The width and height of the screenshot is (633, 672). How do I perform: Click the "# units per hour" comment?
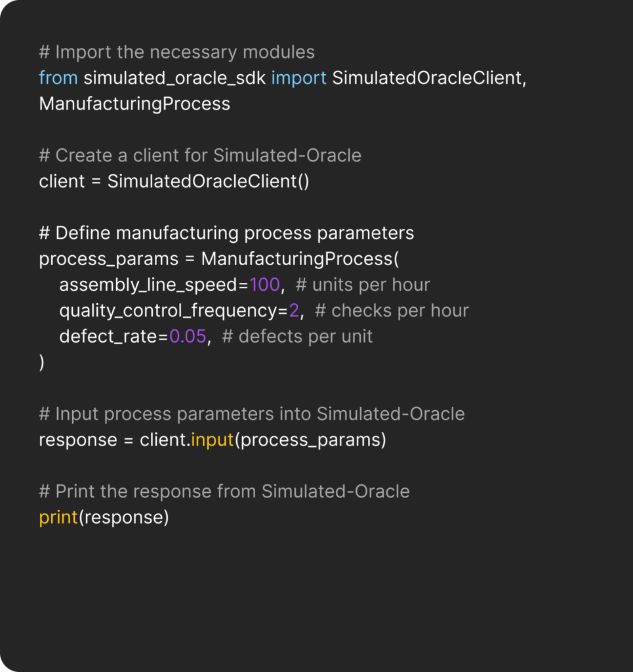click(x=363, y=285)
